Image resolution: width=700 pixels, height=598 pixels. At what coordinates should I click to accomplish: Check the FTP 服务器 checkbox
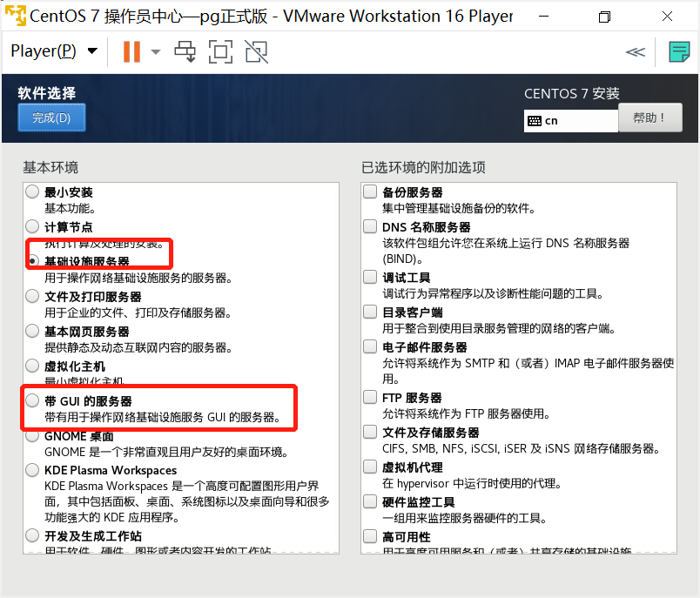(370, 397)
